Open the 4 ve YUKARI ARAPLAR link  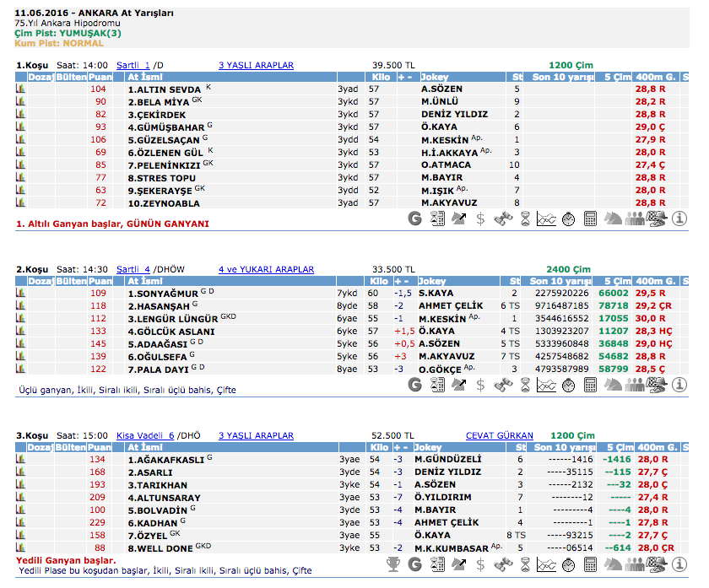(266, 269)
